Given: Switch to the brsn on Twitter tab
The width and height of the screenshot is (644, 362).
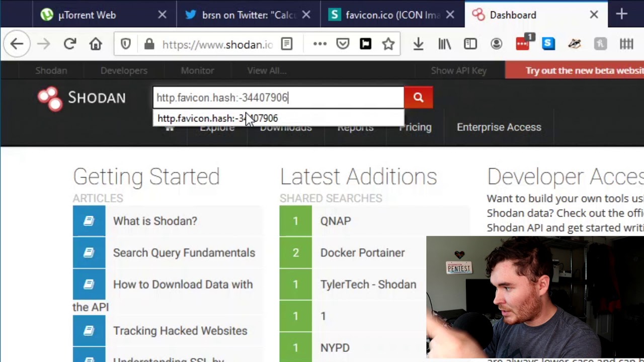Looking at the screenshot, I should click(x=249, y=15).
